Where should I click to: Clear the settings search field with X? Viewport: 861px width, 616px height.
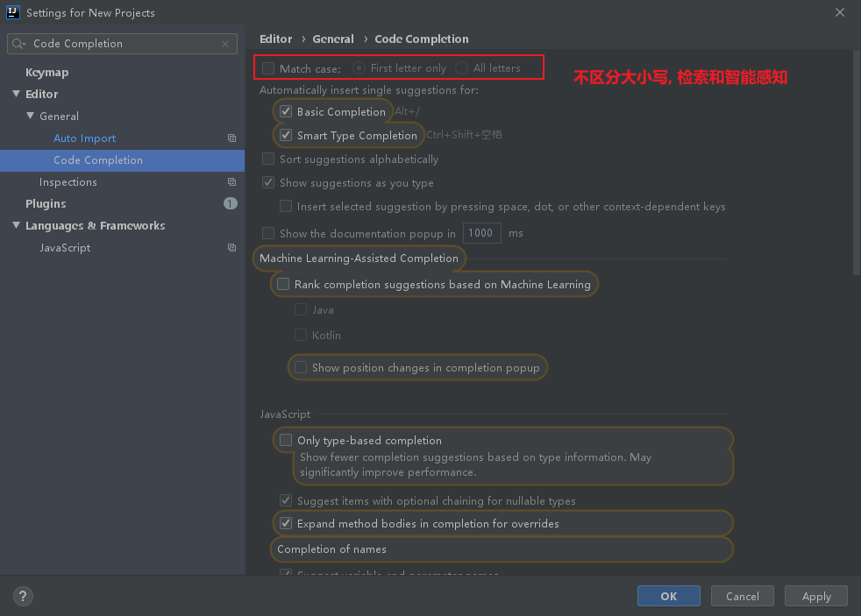point(225,43)
